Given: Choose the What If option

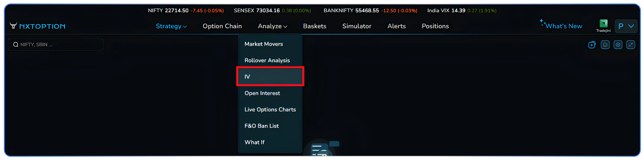Looking at the screenshot, I should [270, 142].
